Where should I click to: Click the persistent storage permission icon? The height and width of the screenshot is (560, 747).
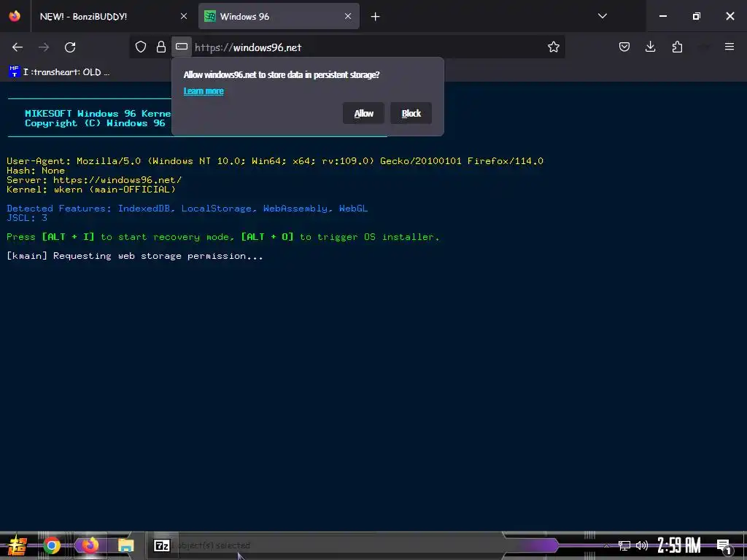182,47
